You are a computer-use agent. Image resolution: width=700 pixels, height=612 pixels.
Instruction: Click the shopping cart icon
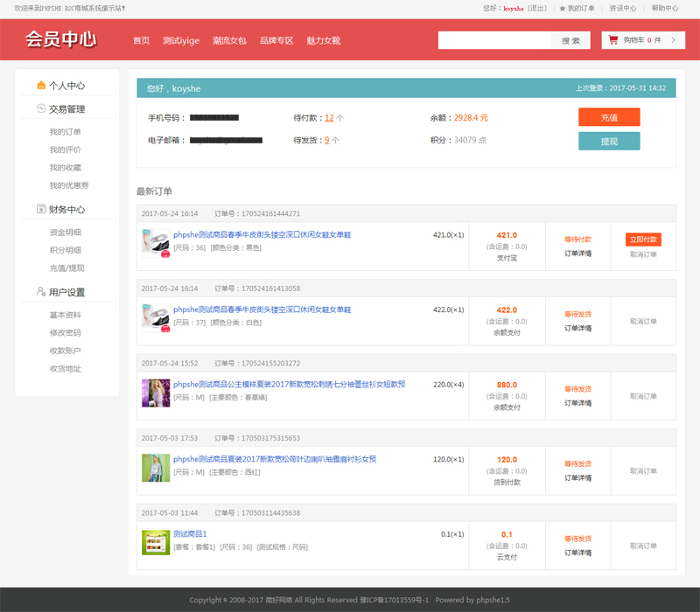613,40
